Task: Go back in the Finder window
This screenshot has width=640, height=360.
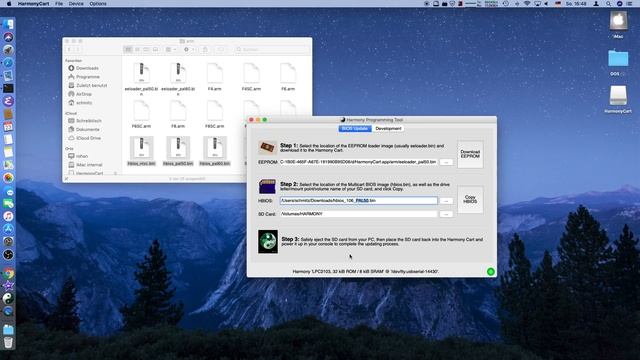Action: [x=69, y=50]
